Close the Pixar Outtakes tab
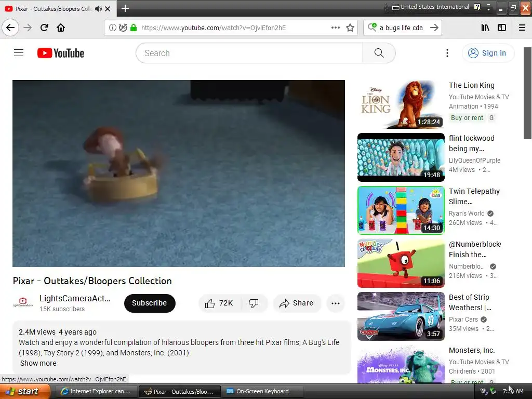This screenshot has height=399, width=532. pyautogui.click(x=108, y=9)
